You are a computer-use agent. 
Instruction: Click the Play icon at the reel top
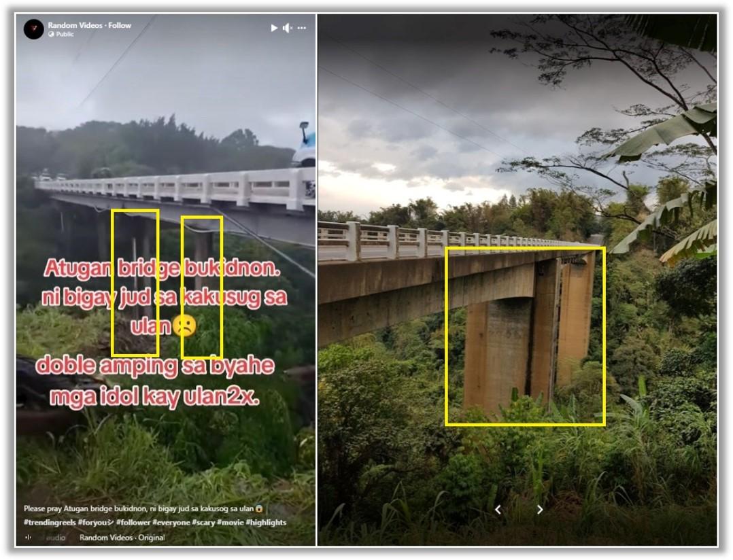click(274, 28)
